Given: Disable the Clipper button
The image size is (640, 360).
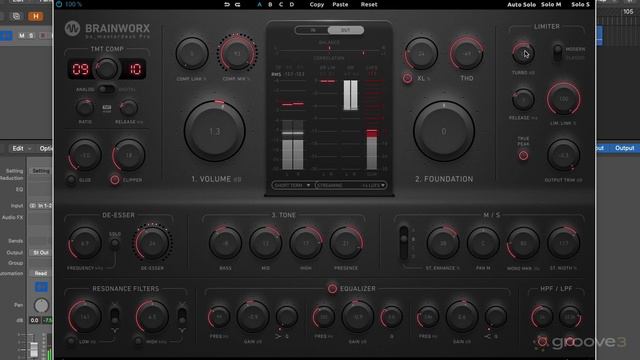Looking at the screenshot, I should 115,180.
